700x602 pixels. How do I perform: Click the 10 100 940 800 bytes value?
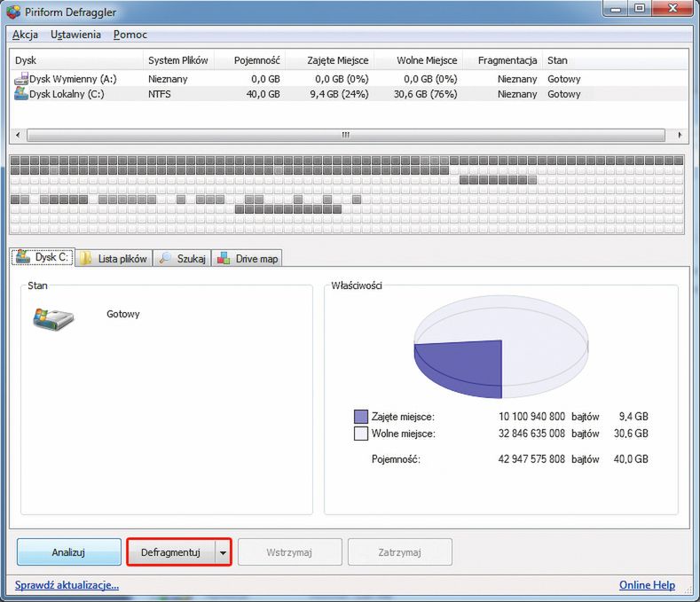click(531, 417)
